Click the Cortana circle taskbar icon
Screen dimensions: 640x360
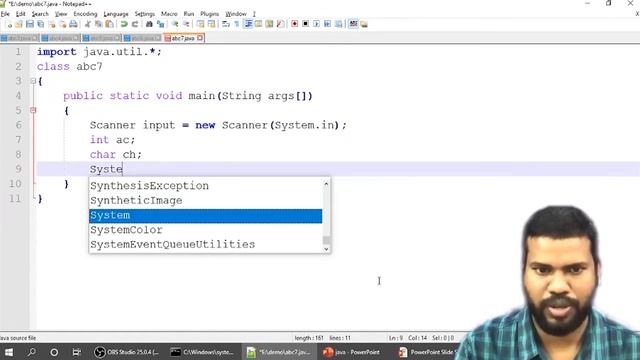[54, 352]
